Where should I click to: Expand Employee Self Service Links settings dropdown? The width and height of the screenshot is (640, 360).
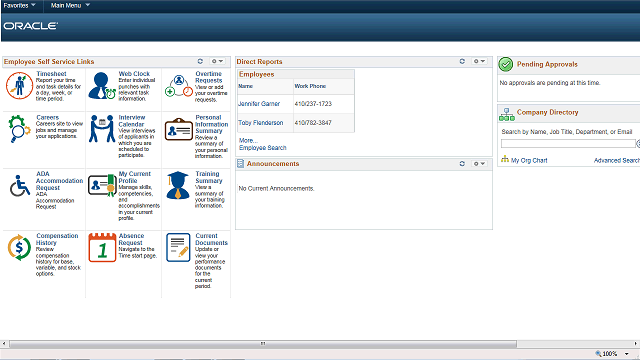point(217,61)
